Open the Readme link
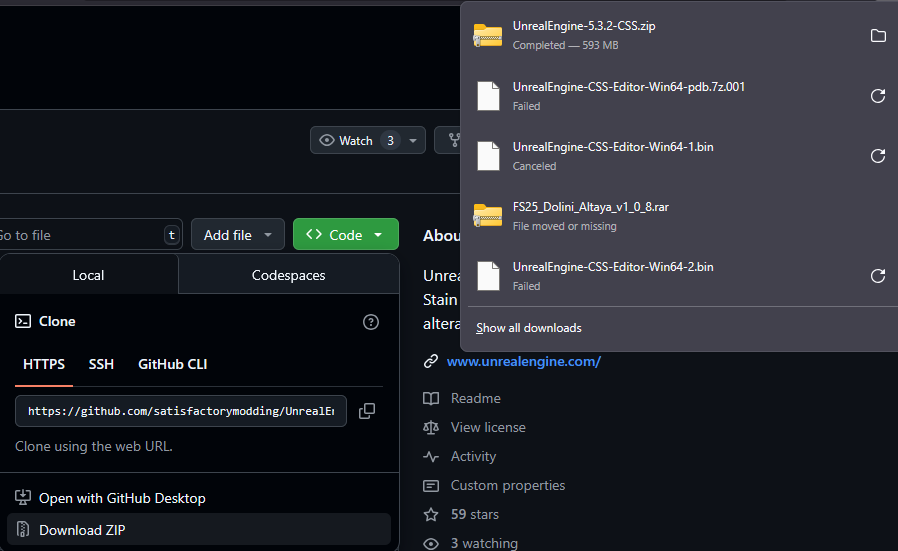898x551 pixels. 475,398
